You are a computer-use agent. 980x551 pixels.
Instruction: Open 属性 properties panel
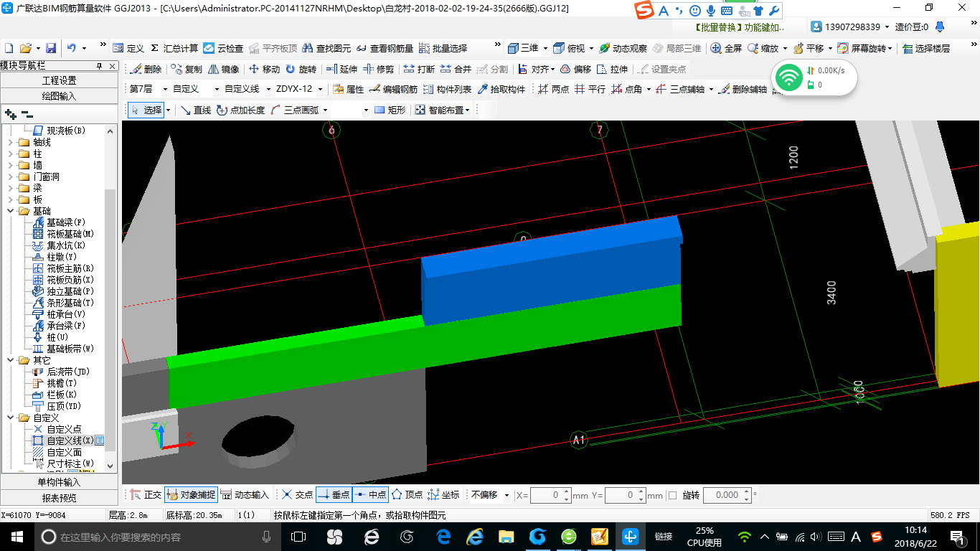349,90
